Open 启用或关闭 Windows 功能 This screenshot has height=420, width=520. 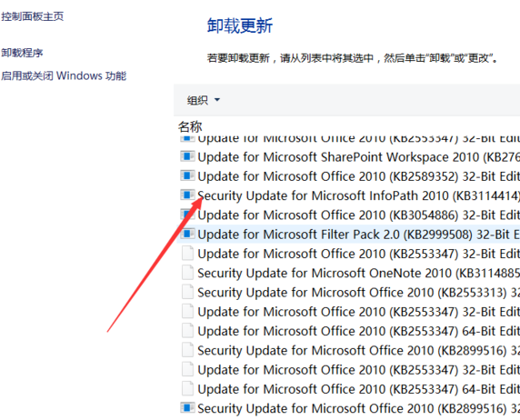[x=64, y=75]
